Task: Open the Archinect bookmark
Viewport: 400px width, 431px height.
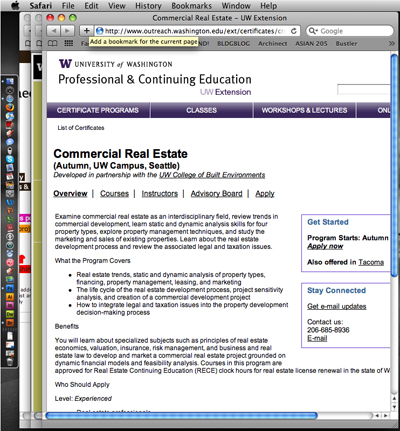Action: point(272,44)
